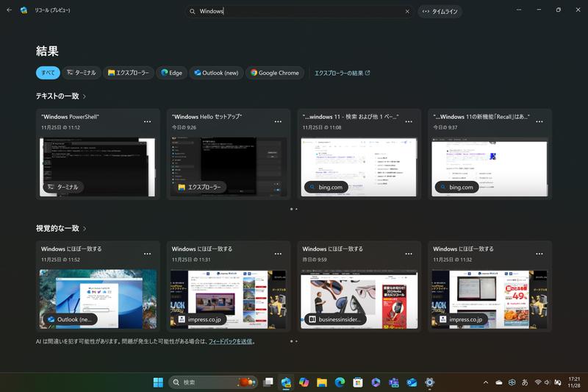Click impress.co.jp badge on 11:32 card
The image size is (588, 392).
462,319
